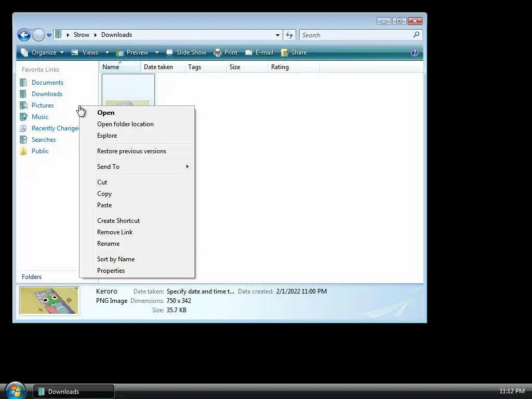Open the Organize toolbar menu
The height and width of the screenshot is (399, 532).
coord(42,52)
